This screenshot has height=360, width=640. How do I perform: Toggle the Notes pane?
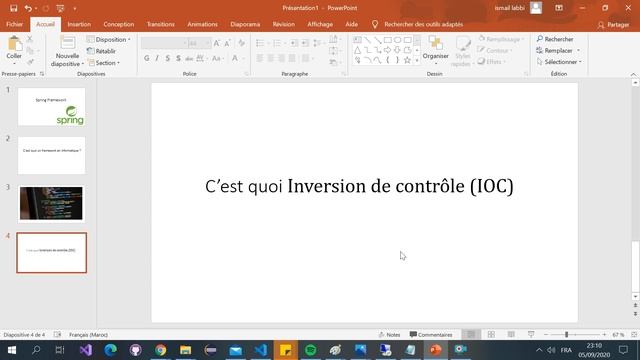tap(389, 334)
